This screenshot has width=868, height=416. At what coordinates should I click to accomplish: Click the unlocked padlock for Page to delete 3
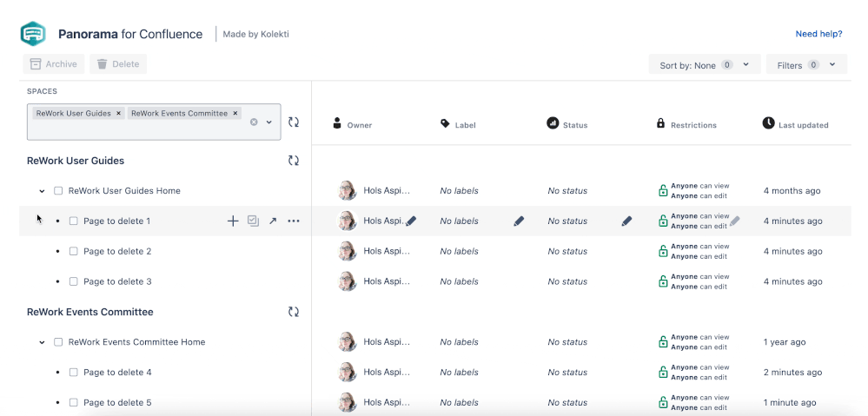[x=663, y=281]
